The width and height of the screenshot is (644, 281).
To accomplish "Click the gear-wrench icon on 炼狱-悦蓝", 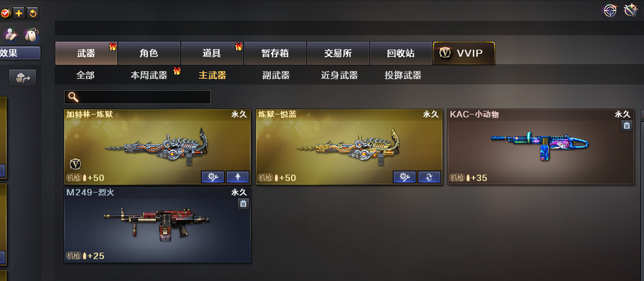I will click(x=404, y=177).
